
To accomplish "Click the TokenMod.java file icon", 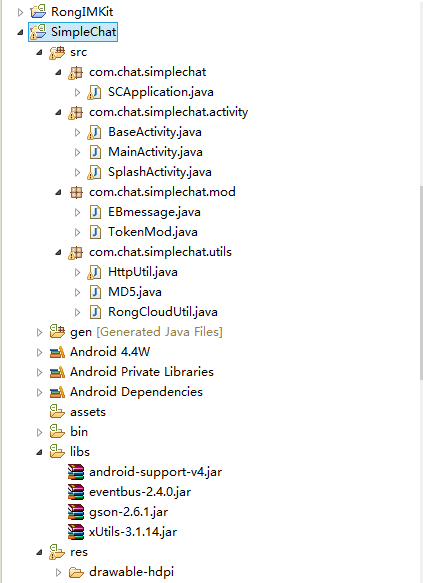I will (x=95, y=232).
